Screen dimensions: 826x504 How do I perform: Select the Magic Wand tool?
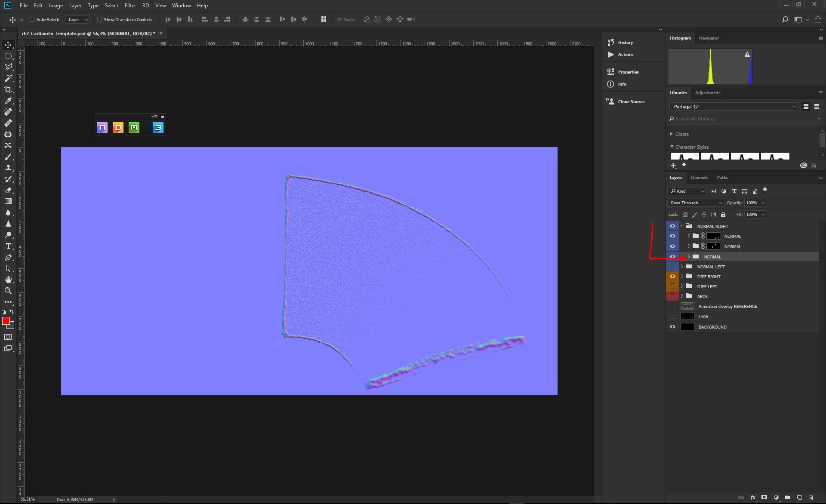tap(8, 78)
